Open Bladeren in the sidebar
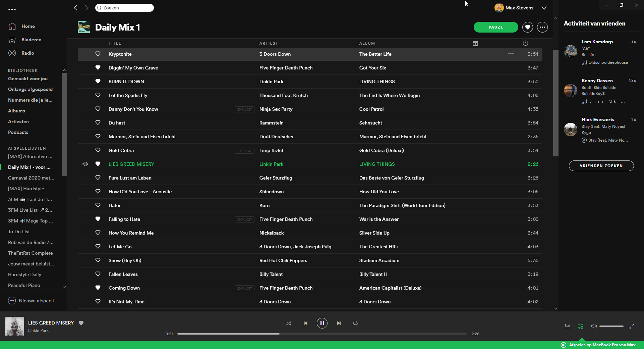 pyautogui.click(x=31, y=40)
